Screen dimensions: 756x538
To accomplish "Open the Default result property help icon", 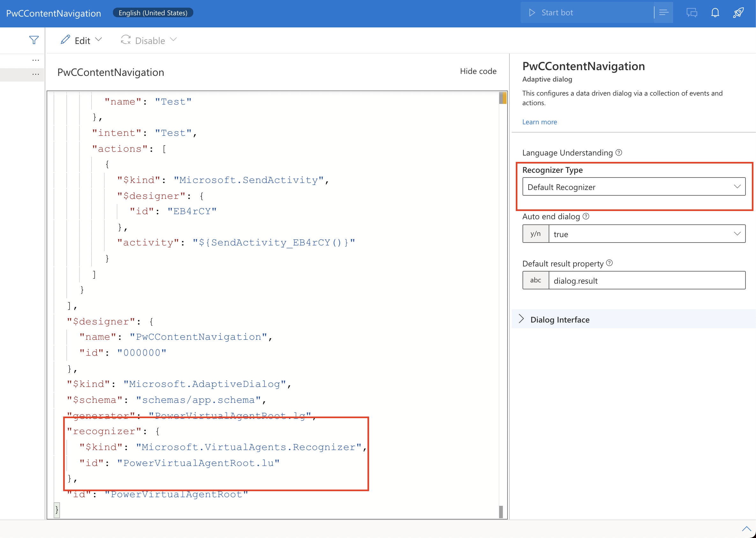I will (610, 263).
